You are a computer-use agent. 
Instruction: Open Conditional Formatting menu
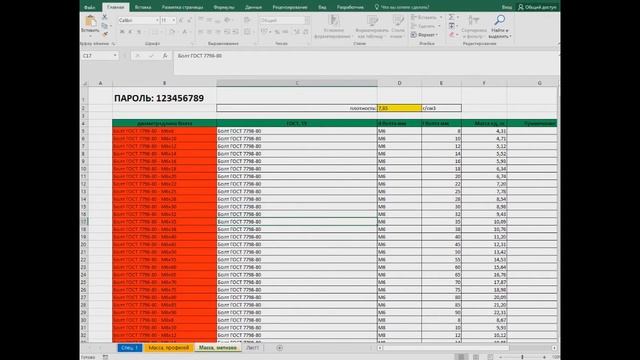pos(333,27)
